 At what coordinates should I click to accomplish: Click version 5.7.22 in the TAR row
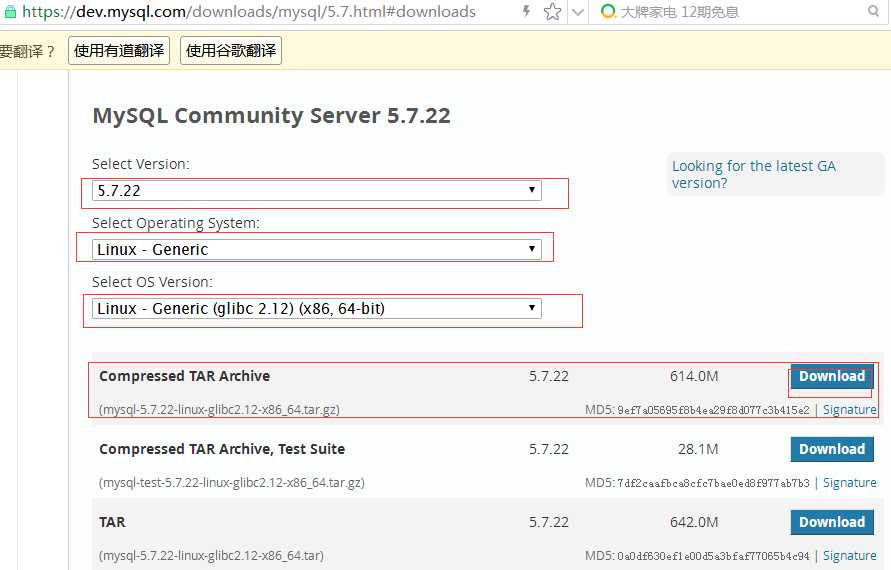click(x=549, y=522)
